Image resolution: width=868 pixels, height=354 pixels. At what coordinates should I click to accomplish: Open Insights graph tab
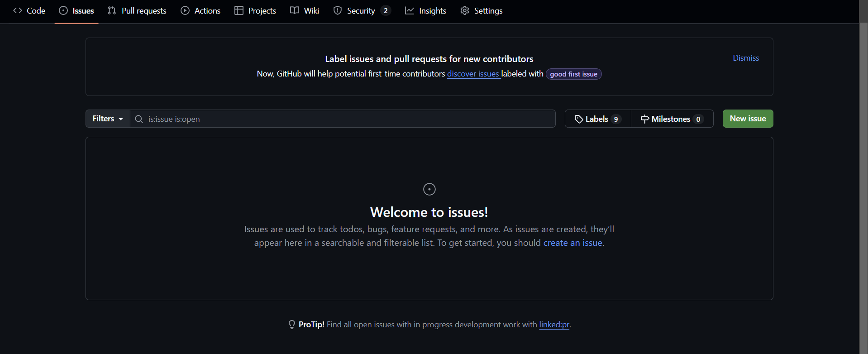(x=425, y=10)
